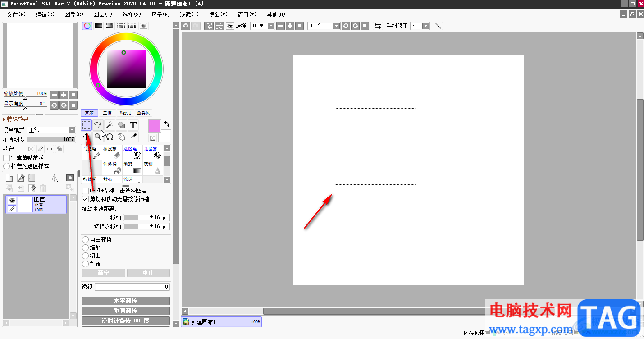Click the pink foreground color swatch
This screenshot has height=339, width=644.
tap(155, 126)
